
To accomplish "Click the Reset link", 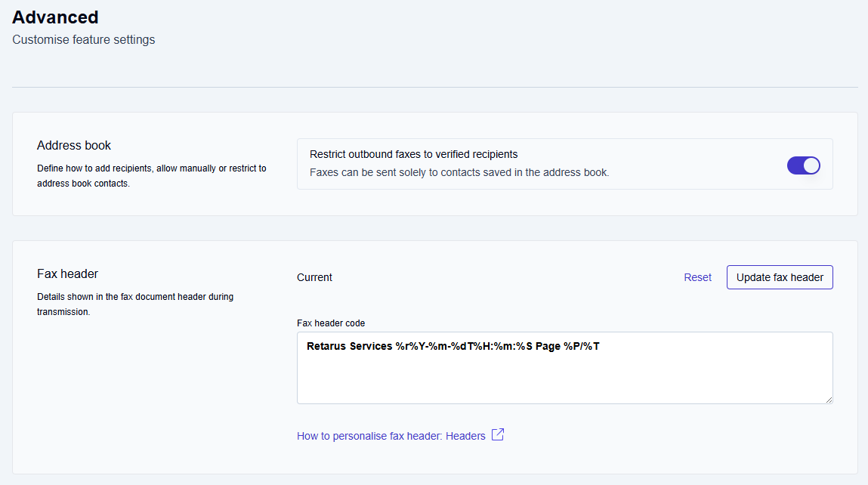I will click(x=697, y=277).
